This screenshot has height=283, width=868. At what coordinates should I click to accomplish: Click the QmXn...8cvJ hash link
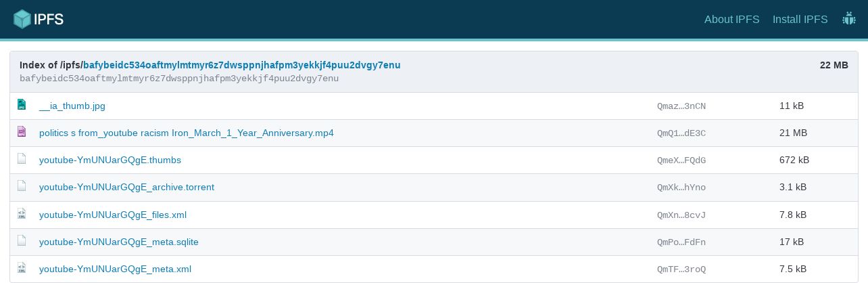[681, 215]
